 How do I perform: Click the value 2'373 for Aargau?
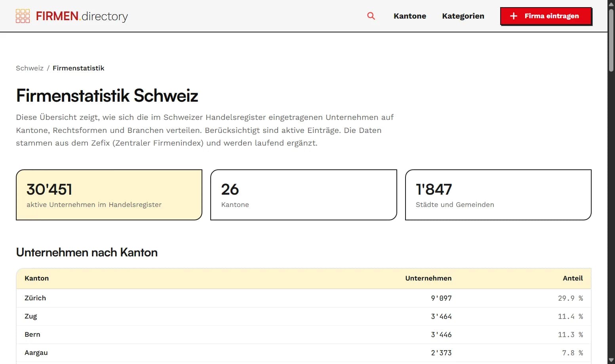tap(441, 353)
